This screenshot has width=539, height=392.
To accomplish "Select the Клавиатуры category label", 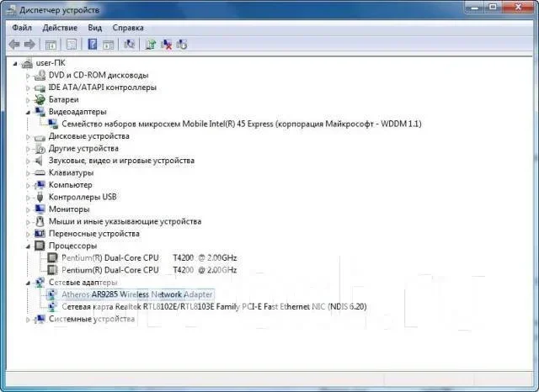I will click(x=71, y=172).
